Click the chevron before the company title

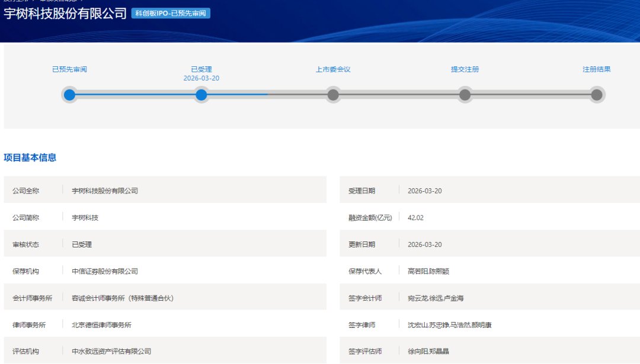point(80,2)
